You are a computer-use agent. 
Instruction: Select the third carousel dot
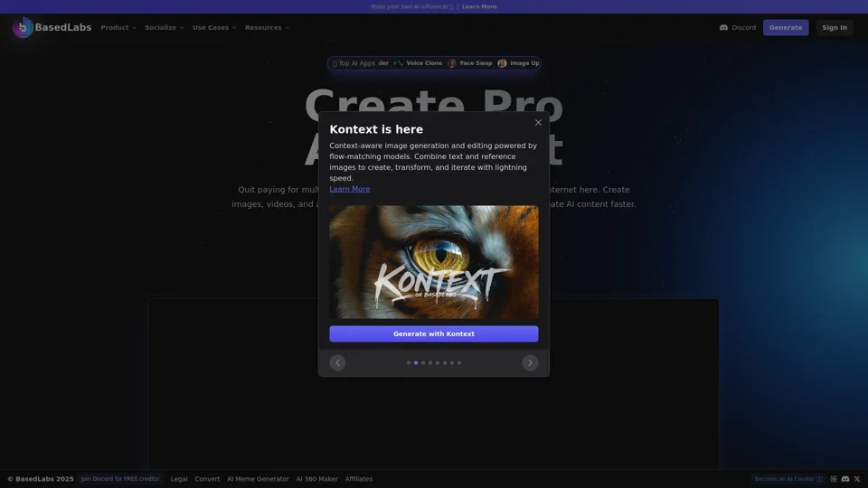[423, 363]
